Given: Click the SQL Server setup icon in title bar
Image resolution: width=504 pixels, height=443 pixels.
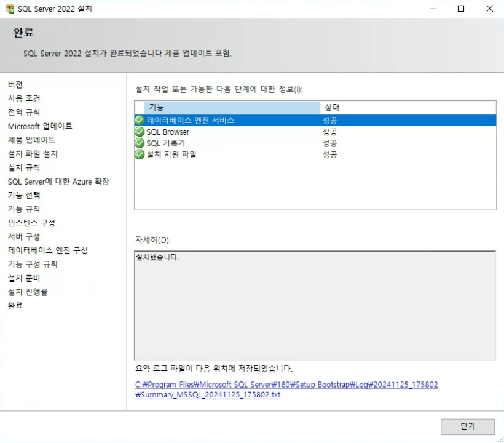Looking at the screenshot, I should tap(10, 9).
